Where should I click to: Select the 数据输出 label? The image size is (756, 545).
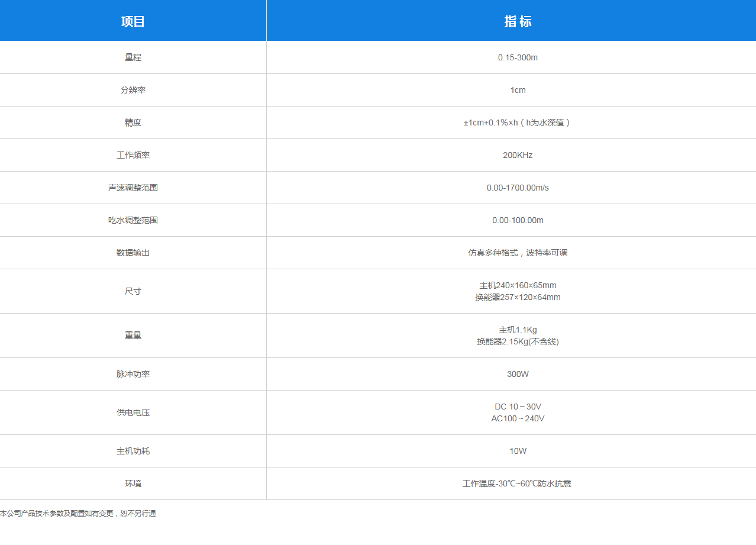[x=133, y=253]
